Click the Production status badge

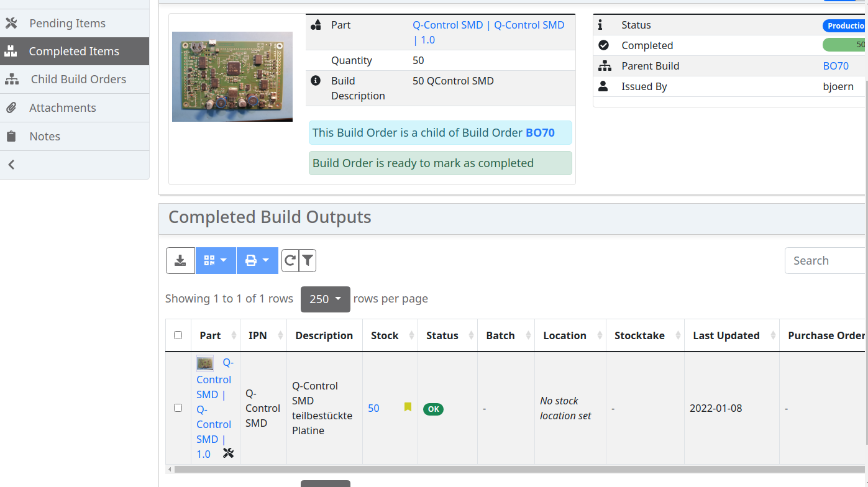845,25
